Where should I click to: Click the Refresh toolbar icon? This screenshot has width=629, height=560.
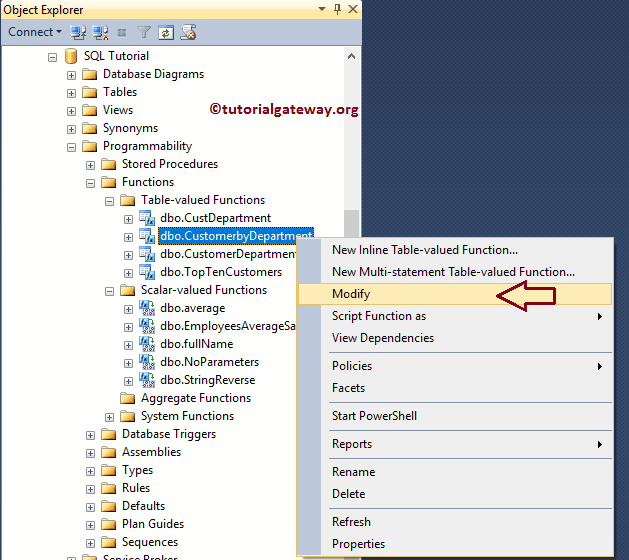click(166, 32)
